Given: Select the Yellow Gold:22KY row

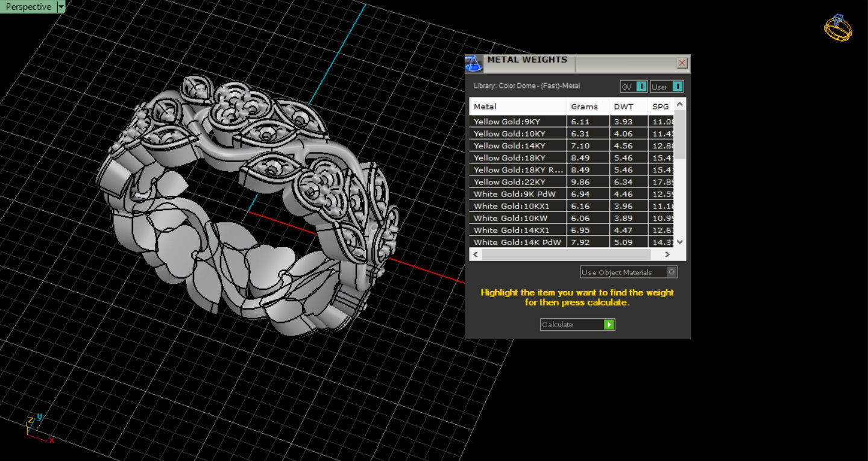Looking at the screenshot, I should [x=571, y=182].
